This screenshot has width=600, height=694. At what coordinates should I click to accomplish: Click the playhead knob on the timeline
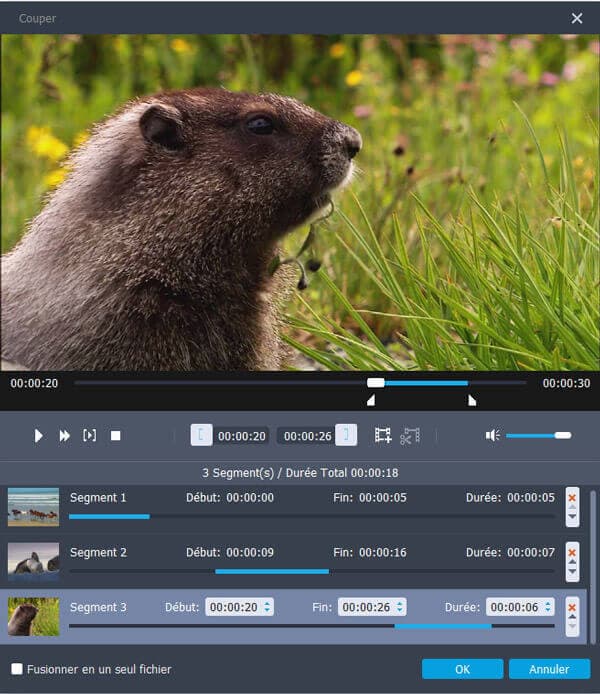pyautogui.click(x=376, y=383)
